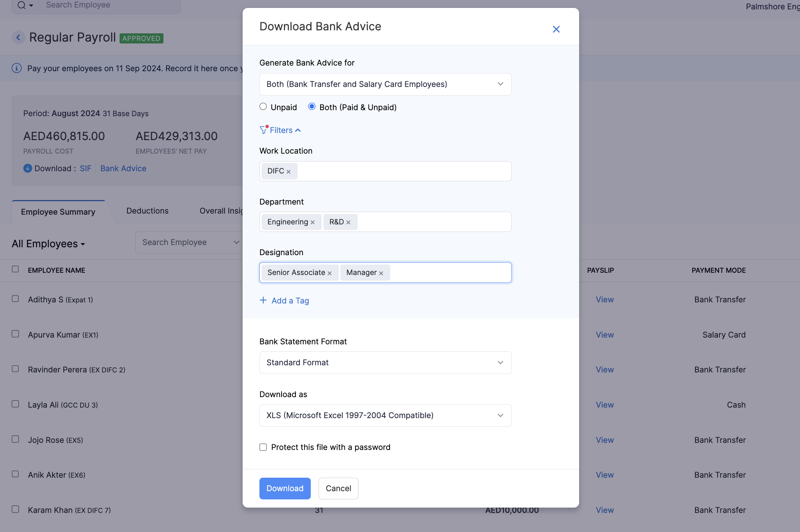Check the Ravinder Perera row checkbox
This screenshot has height=532, width=800.
pos(15,369)
